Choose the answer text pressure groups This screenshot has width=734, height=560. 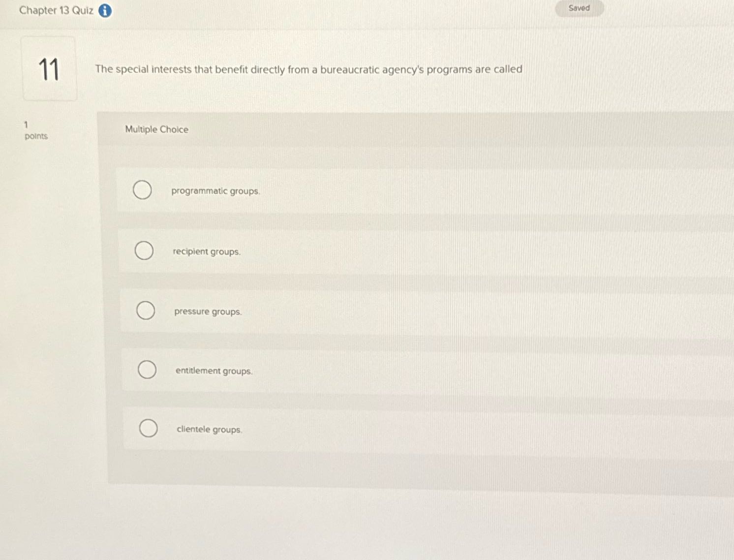pyautogui.click(x=208, y=311)
